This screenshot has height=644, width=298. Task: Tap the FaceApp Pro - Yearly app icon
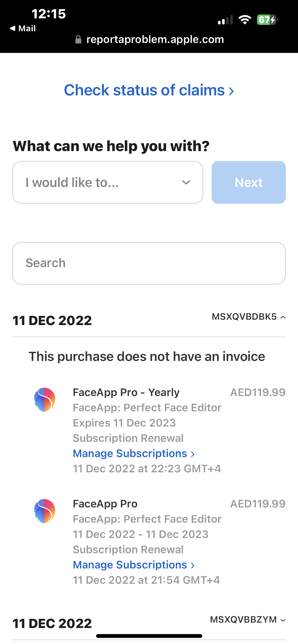point(45,400)
